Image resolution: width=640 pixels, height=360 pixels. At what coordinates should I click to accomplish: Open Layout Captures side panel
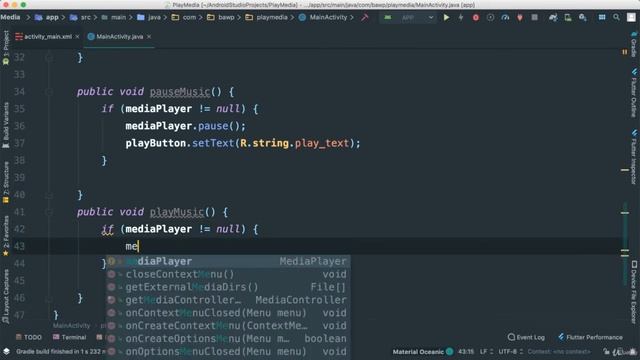(6, 296)
